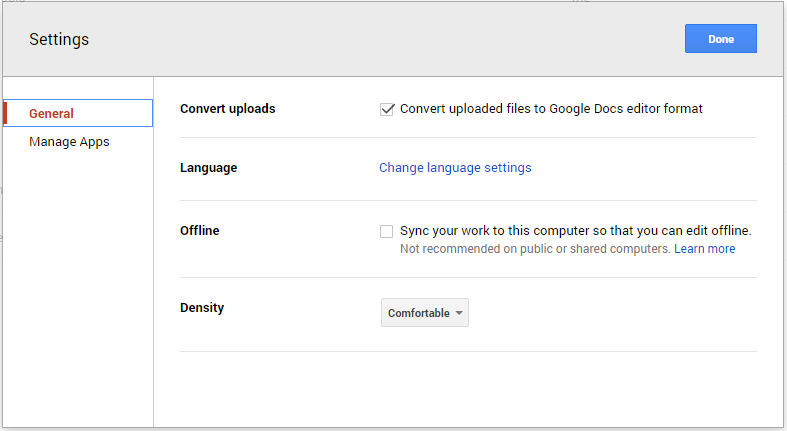Uncheck the Convert uploaded files checkbox
This screenshot has width=787, height=431.
(387, 109)
